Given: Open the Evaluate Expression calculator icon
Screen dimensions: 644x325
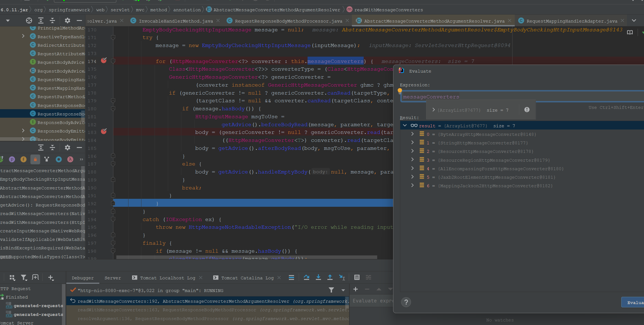Looking at the screenshot, I should tap(357, 277).
